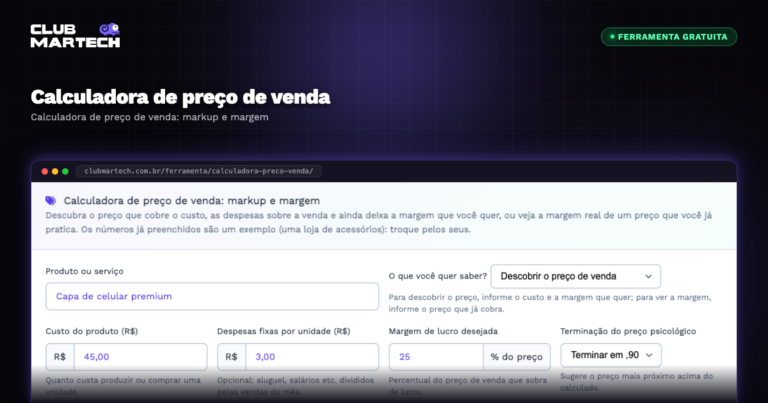
Task: Click help text 'Percentual do preço de venda'
Action: coord(468,386)
